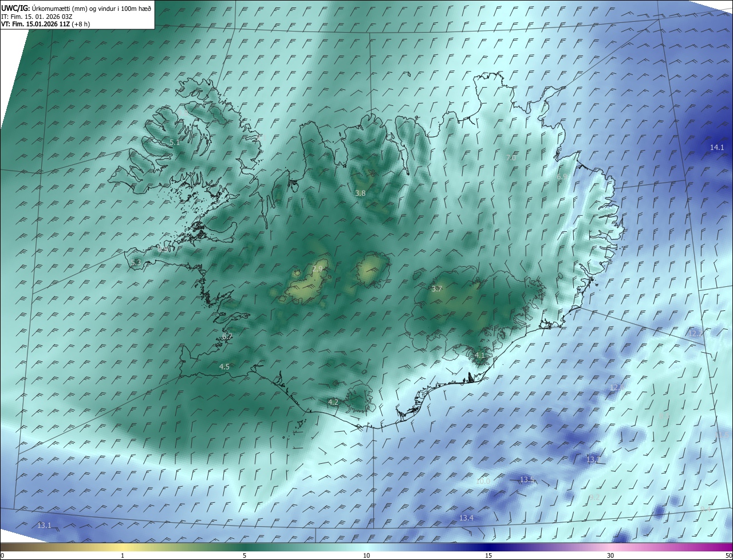The height and width of the screenshot is (560, 733).
Task: Click the 3.7 value on the map
Action: (437, 289)
